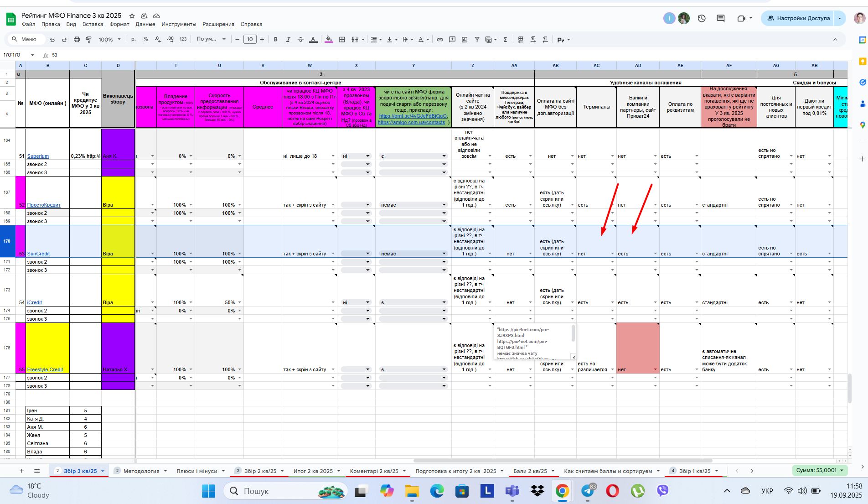Apply strikethrough formatting
Screen dimensions: 868x504
(300, 40)
